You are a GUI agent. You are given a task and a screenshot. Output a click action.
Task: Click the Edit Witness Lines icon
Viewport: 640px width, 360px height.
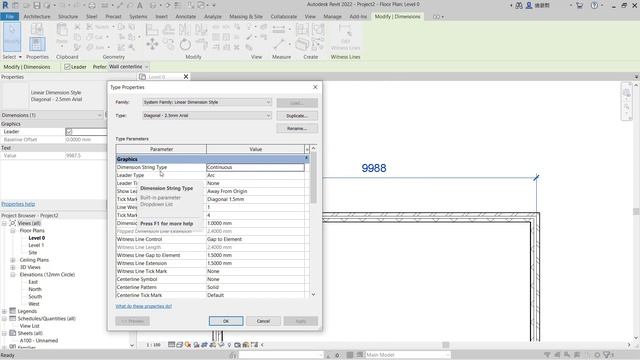(345, 36)
